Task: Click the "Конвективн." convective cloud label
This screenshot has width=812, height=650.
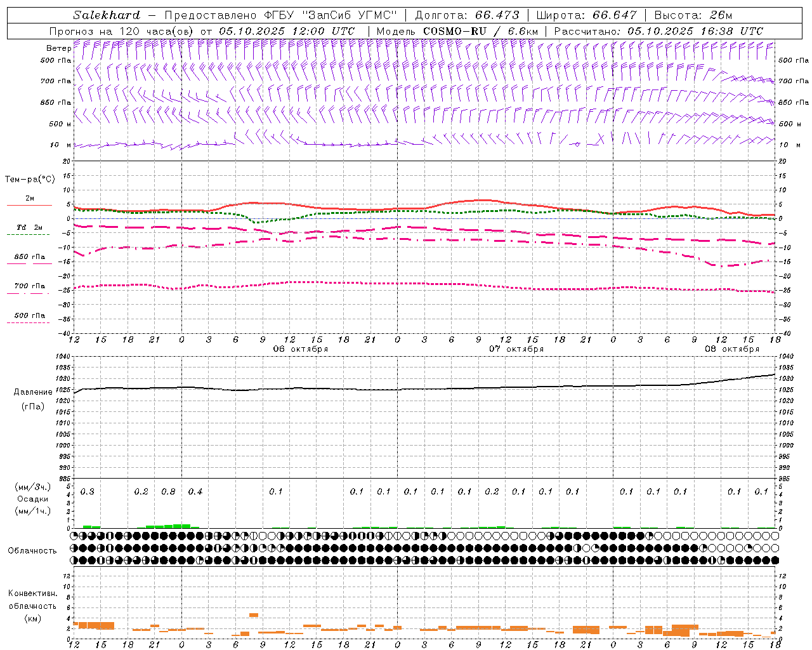Action: click(32, 594)
